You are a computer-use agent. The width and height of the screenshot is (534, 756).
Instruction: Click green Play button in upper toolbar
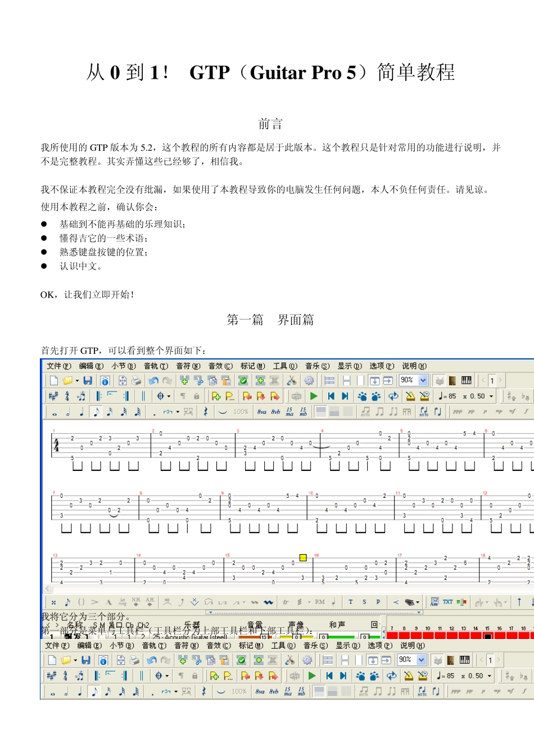[314, 396]
